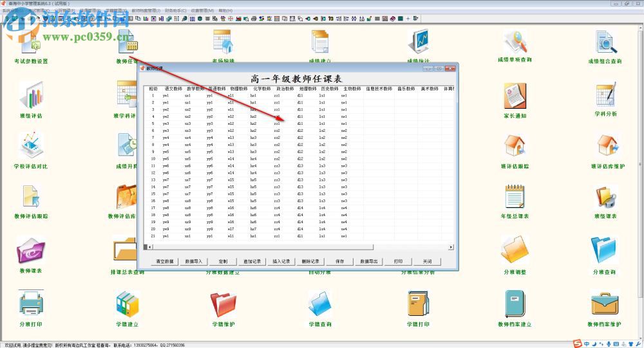Click the table's horizontal scrollbar right arrow
Viewport: 644px width, 348px height.
(x=451, y=247)
